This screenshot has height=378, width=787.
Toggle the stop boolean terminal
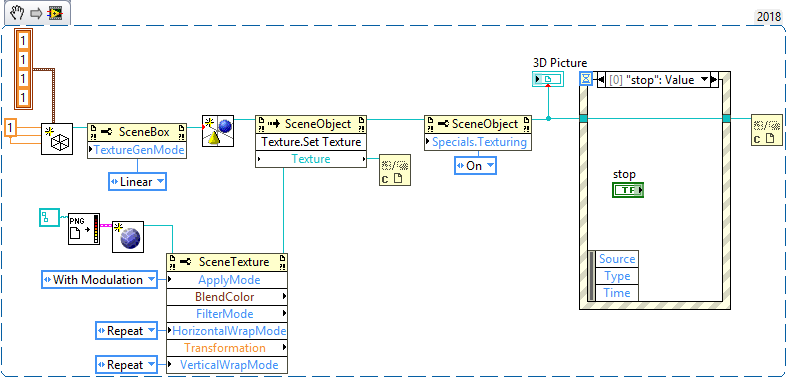click(627, 190)
